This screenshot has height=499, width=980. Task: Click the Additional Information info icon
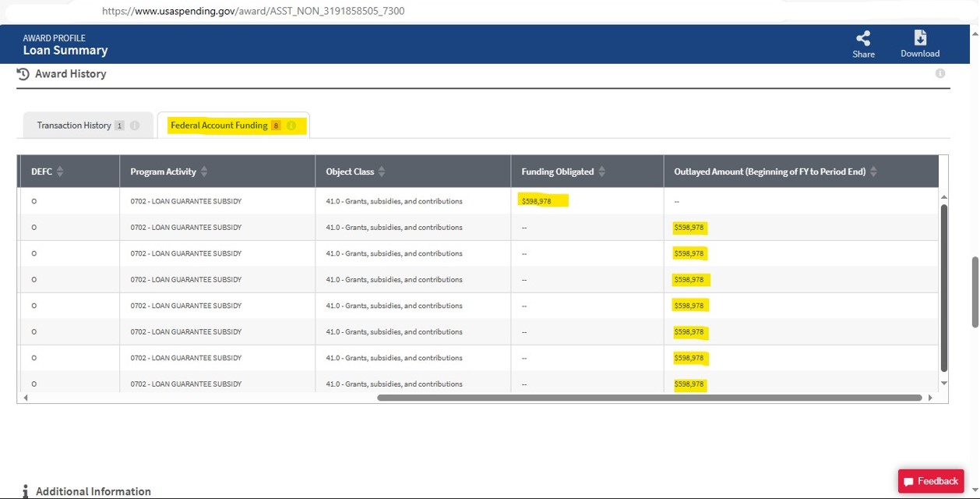pyautogui.click(x=26, y=491)
